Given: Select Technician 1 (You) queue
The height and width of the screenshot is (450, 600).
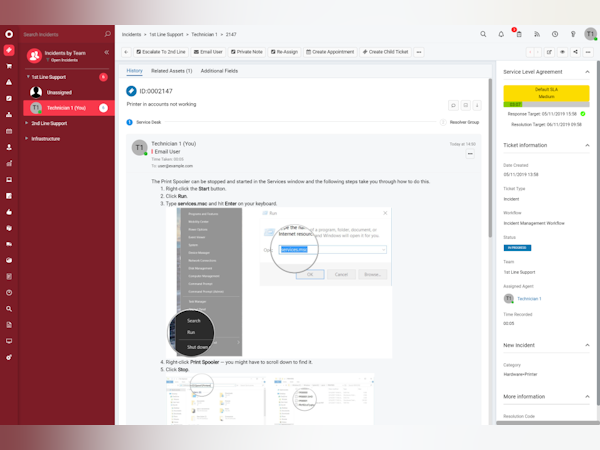Looking at the screenshot, I should tap(69, 108).
